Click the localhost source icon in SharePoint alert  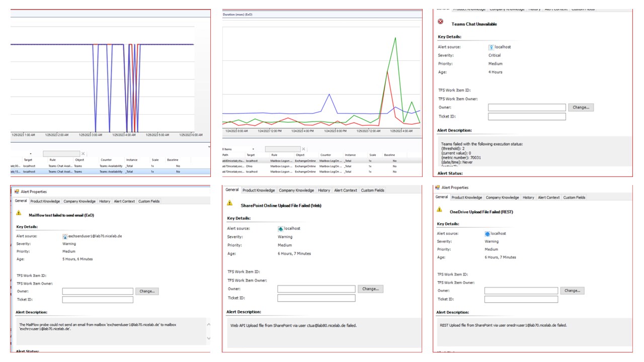click(x=280, y=229)
